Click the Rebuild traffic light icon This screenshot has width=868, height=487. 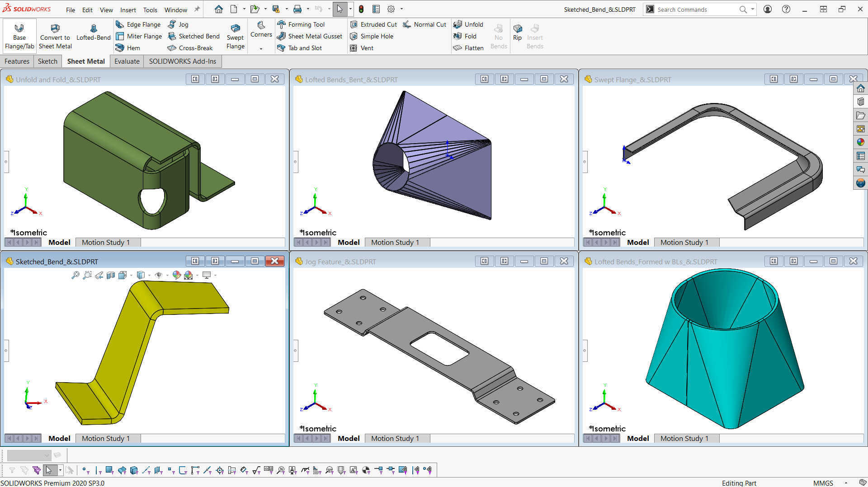361,9
